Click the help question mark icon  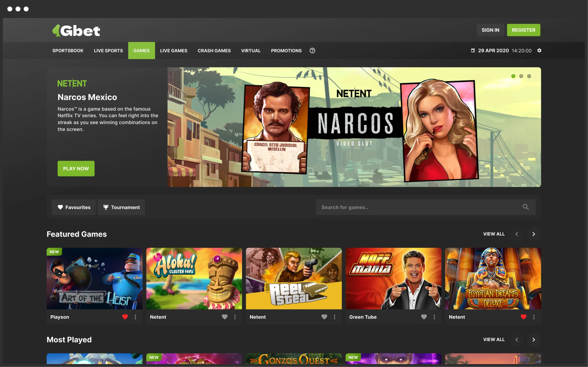pos(312,50)
